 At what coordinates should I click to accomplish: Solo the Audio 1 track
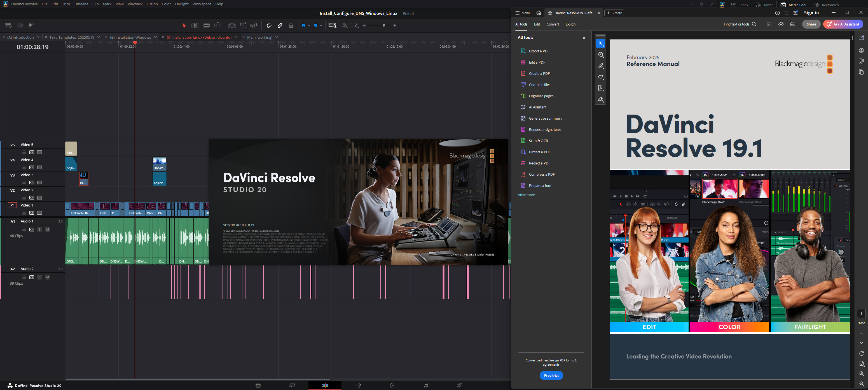coord(39,229)
